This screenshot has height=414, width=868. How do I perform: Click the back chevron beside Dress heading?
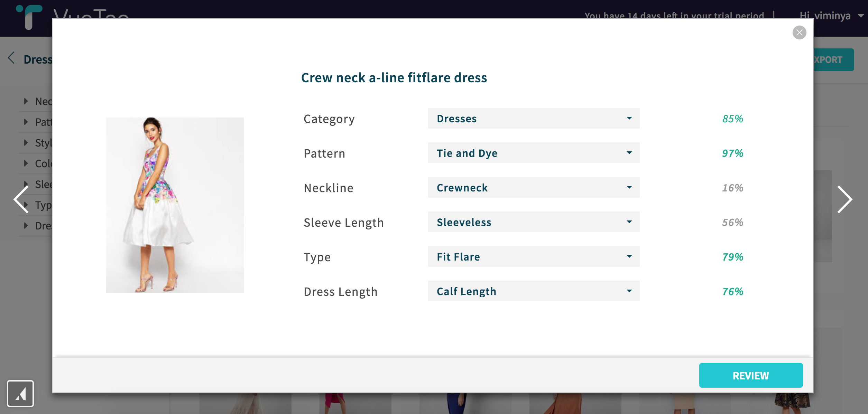(11, 58)
